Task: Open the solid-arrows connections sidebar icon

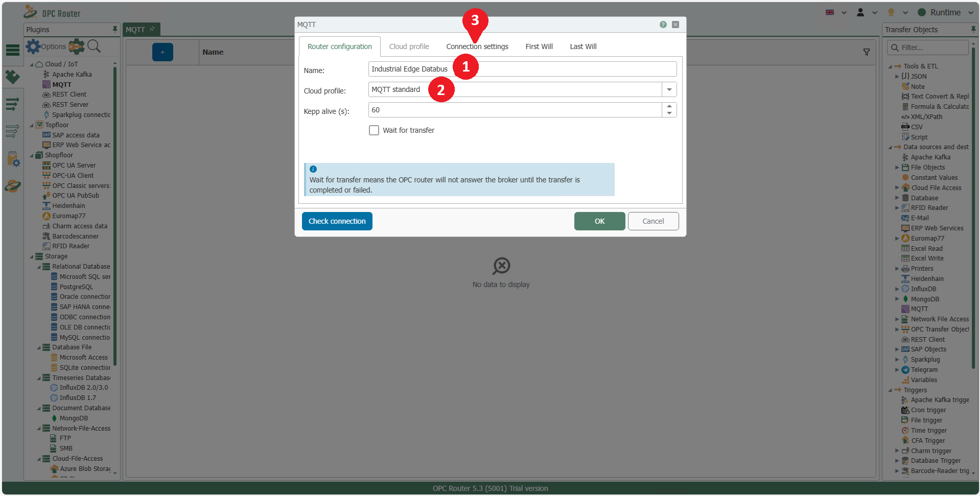Action: [12, 104]
